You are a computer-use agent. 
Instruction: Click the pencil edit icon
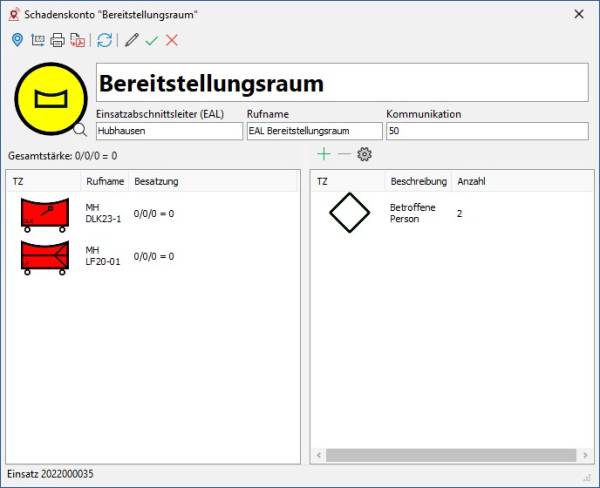click(132, 40)
